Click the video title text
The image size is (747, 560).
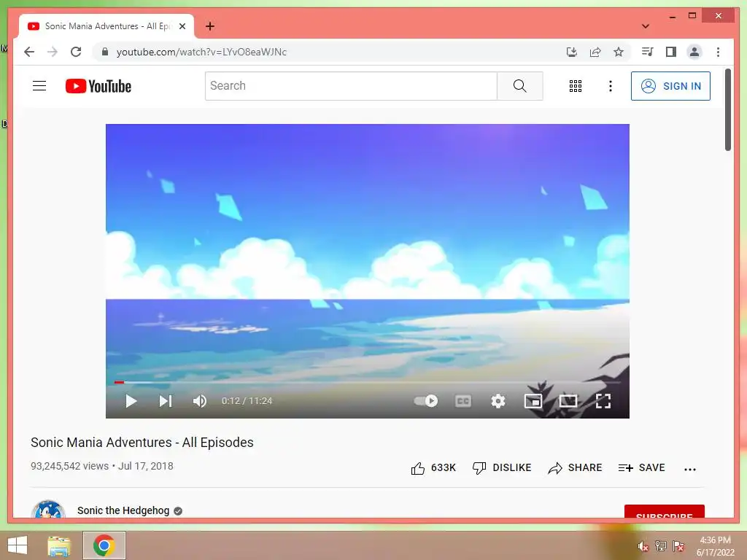(x=142, y=443)
